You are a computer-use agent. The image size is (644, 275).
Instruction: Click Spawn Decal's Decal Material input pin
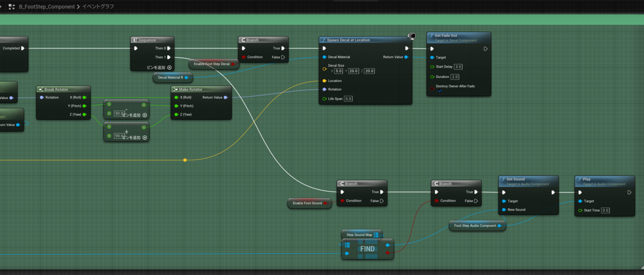click(x=324, y=57)
